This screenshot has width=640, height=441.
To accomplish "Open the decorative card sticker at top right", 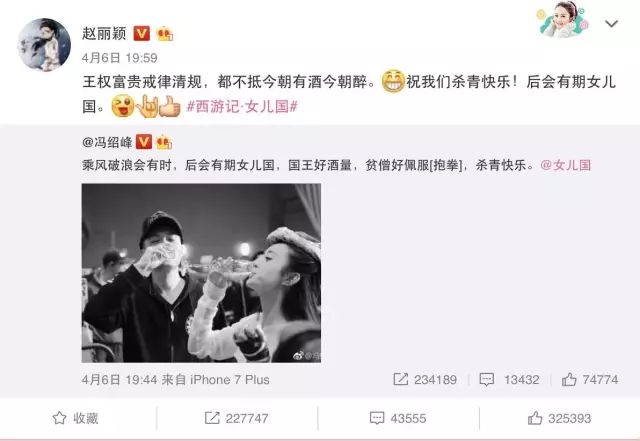I will pos(564,20).
